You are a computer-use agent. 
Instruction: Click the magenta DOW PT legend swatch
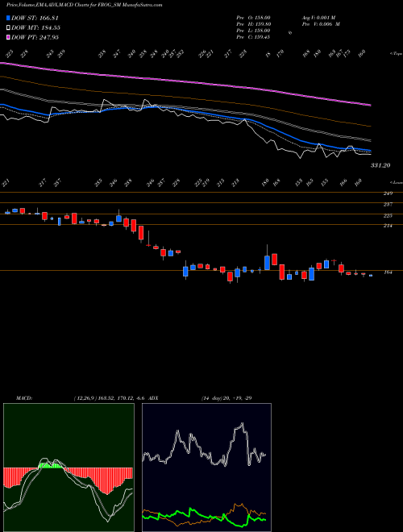coord(8,37)
